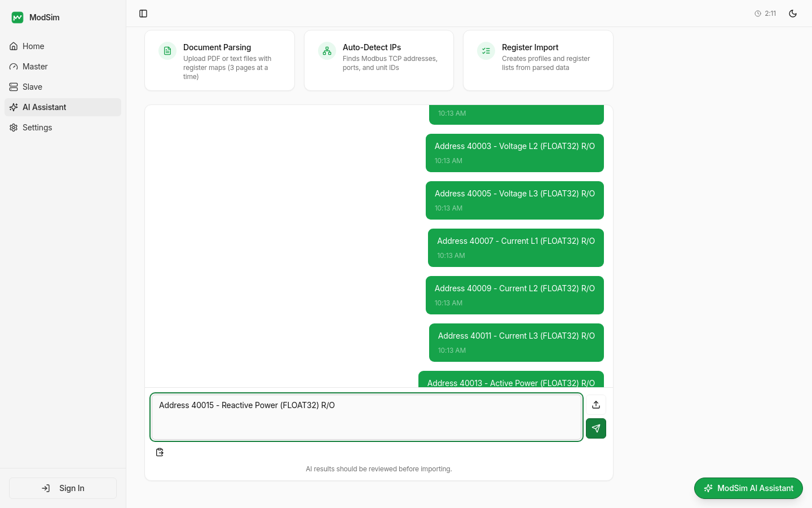Click the Home house icon
Viewport: 812px width, 508px height.
pos(14,46)
